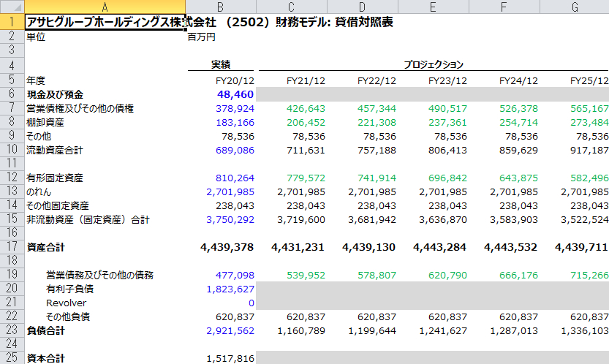Click the FY23/12 column label
Image resolution: width=609 pixels, height=364 pixels.
click(x=447, y=81)
